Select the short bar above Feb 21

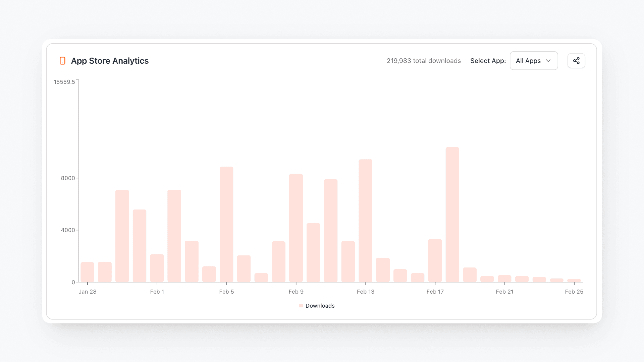504,278
